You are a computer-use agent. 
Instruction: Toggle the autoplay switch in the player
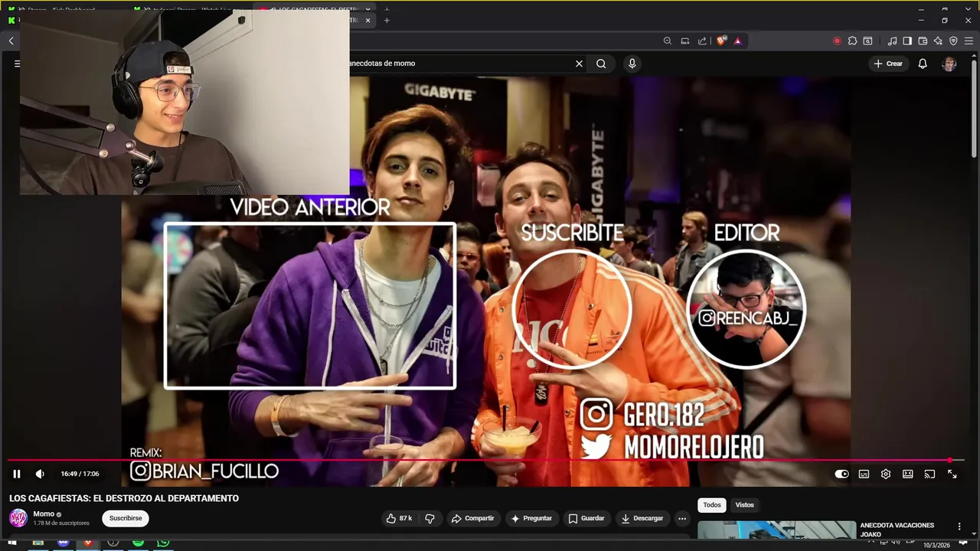(841, 474)
